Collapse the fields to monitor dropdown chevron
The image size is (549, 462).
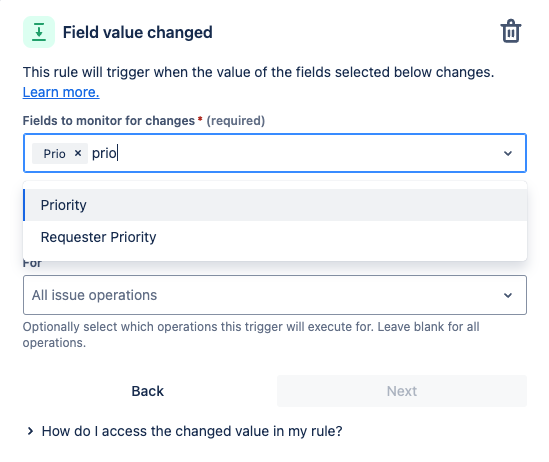508,153
